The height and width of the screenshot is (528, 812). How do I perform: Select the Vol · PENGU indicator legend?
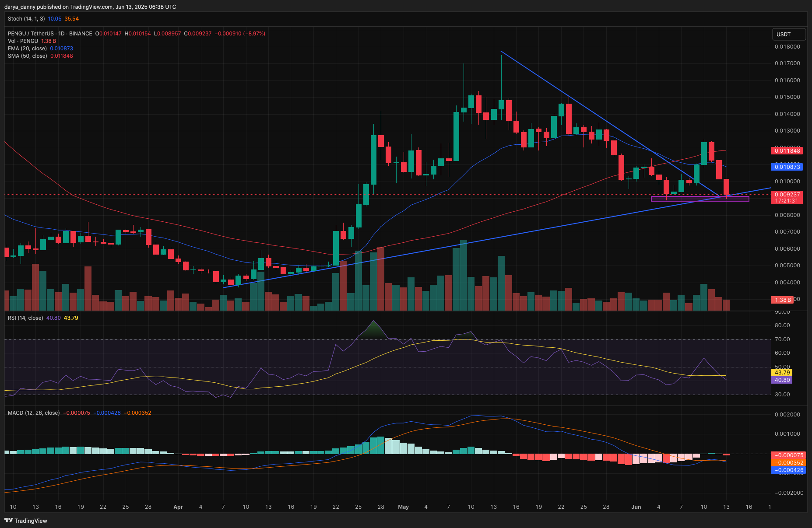(x=23, y=41)
